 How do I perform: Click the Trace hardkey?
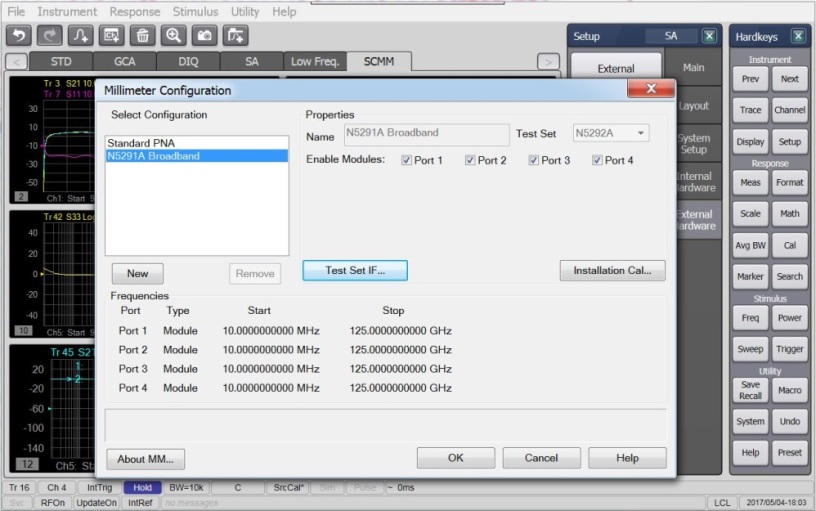[750, 110]
